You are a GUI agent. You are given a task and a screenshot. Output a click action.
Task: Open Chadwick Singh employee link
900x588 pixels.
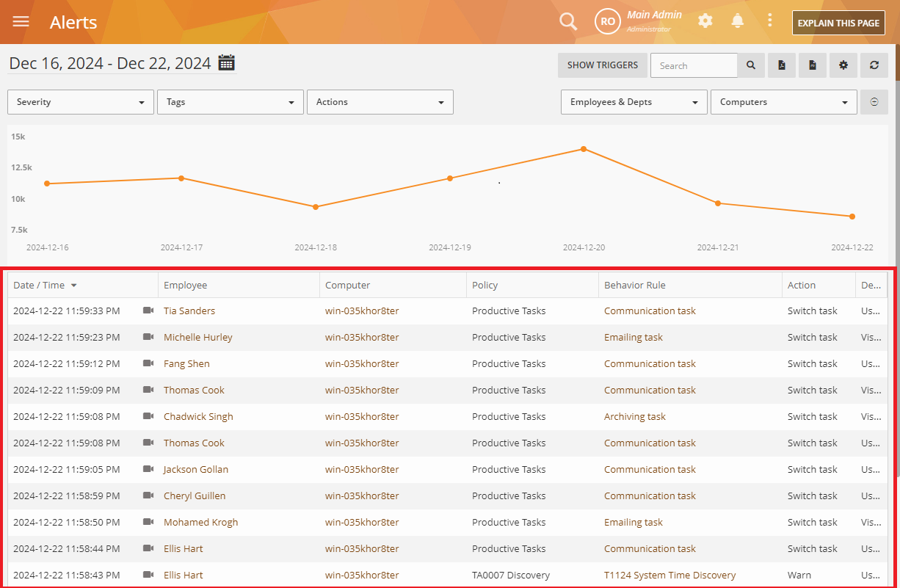tap(198, 416)
